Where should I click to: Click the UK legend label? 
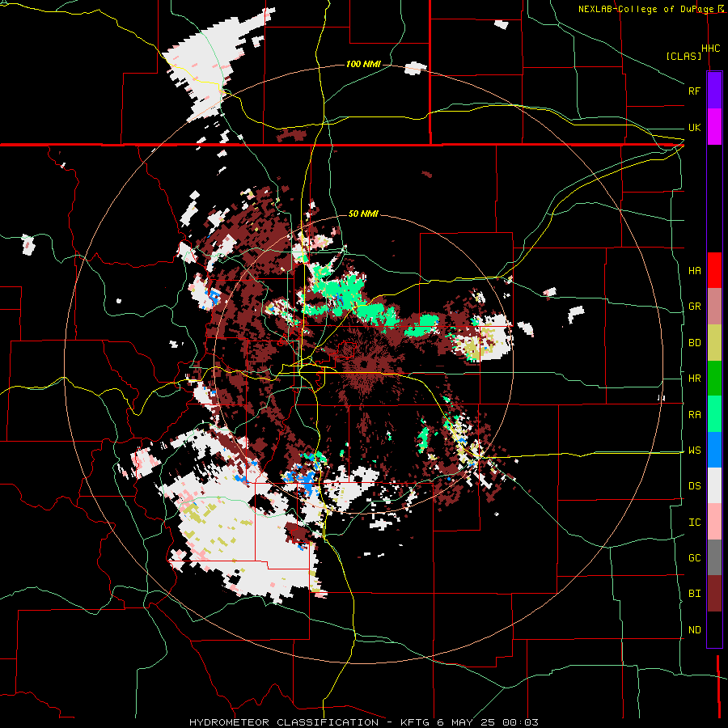coord(694,127)
